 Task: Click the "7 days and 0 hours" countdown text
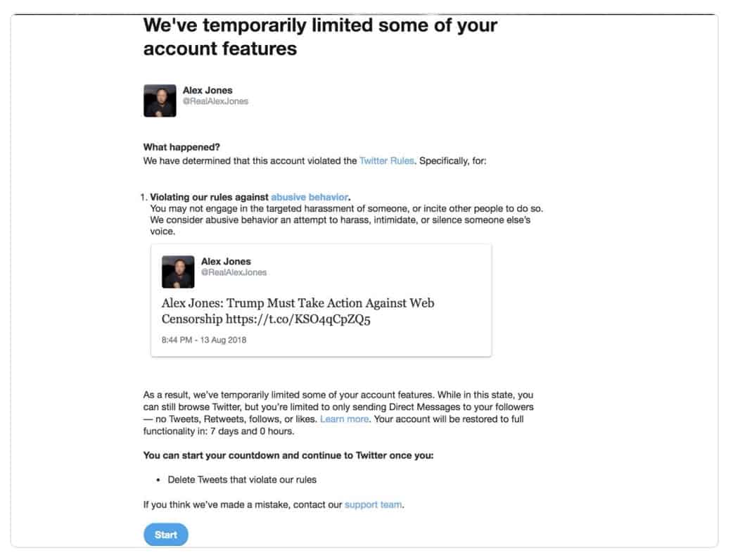pos(252,431)
